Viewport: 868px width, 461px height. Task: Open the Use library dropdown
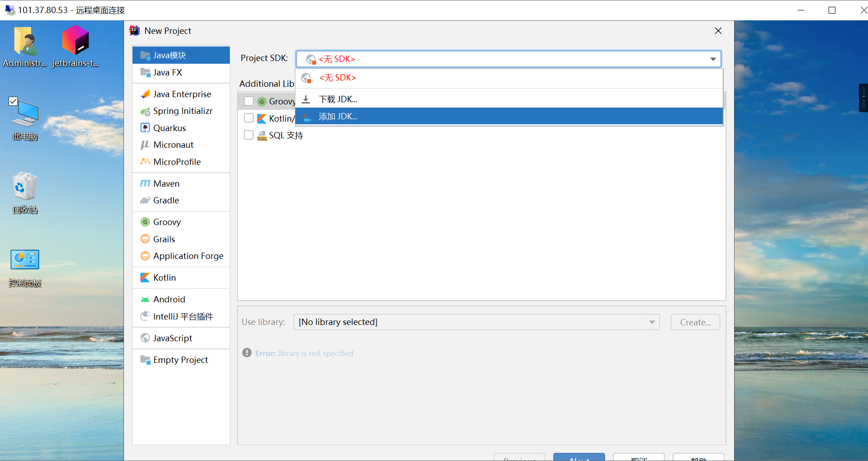pyautogui.click(x=476, y=322)
